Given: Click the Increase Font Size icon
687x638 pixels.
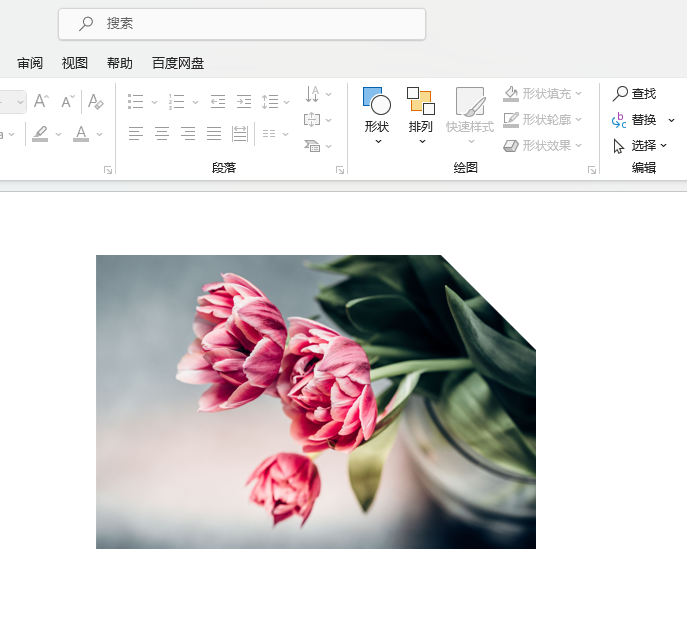Looking at the screenshot, I should click(x=41, y=101).
